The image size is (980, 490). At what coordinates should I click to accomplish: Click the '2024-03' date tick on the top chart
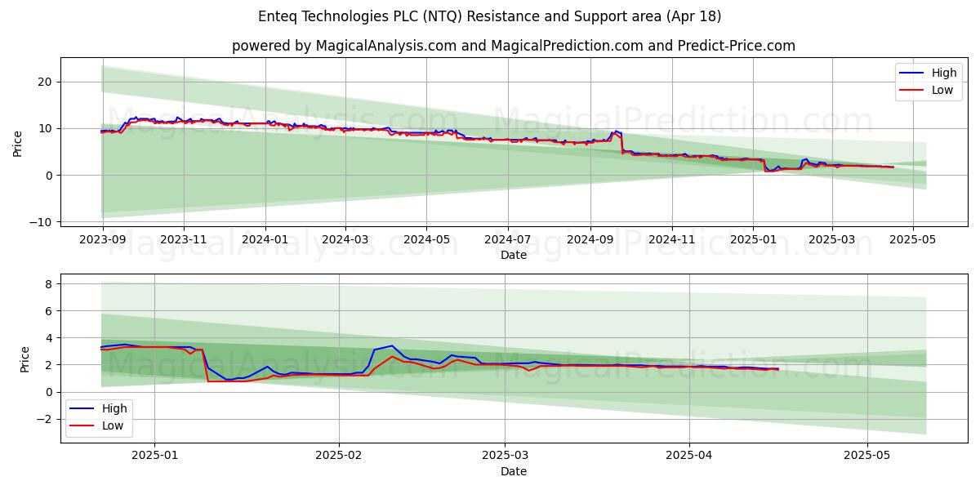(345, 241)
